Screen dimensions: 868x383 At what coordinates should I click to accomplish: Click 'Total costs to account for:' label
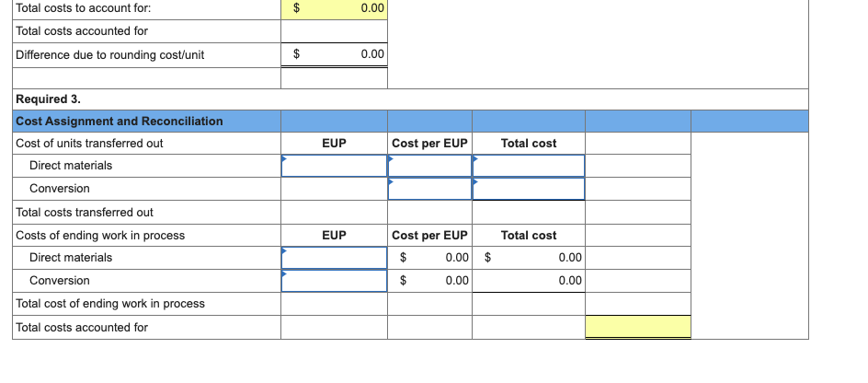[84, 8]
